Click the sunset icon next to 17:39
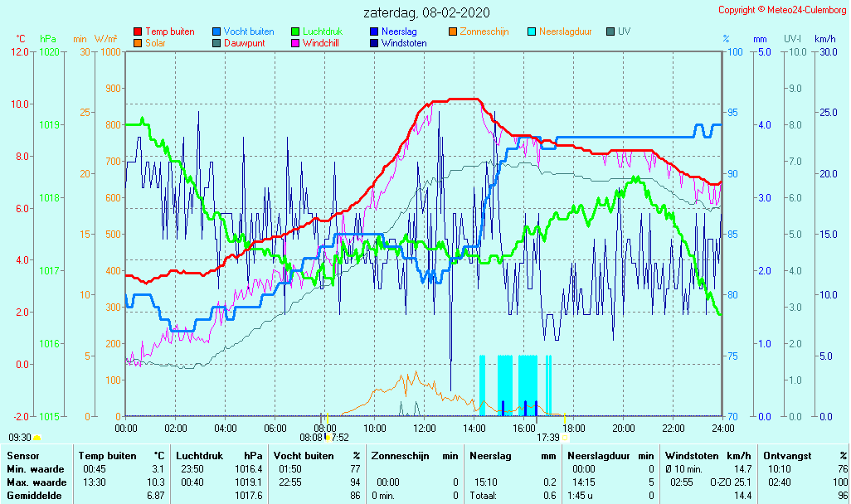851x504 pixels. tap(565, 438)
